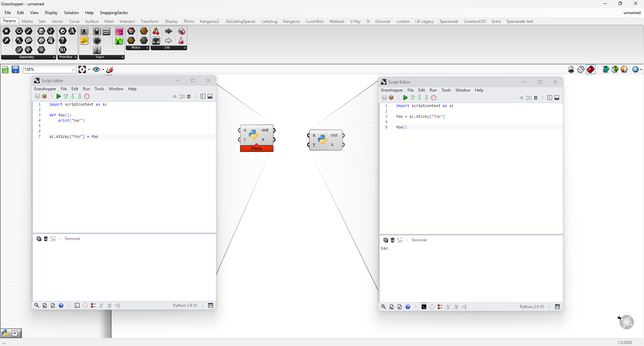Click the save icon in right Script Editor toolbar

click(384, 98)
